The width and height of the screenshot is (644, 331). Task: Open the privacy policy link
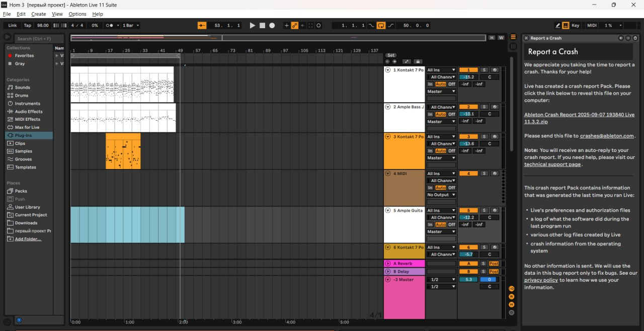[541, 280]
